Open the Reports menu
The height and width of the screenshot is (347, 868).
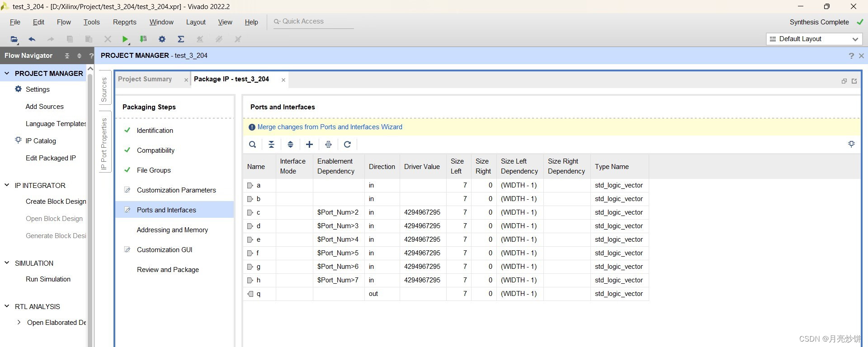point(124,22)
